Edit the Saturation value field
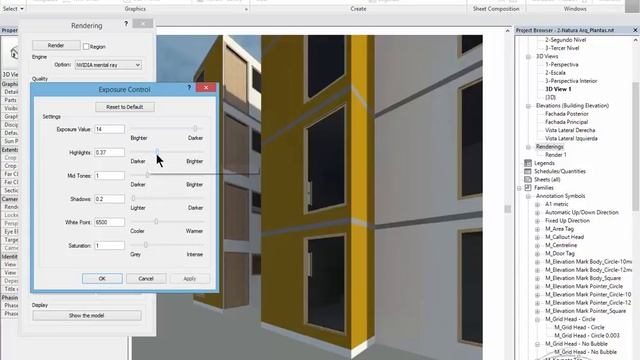The height and width of the screenshot is (360, 640). coord(109,245)
